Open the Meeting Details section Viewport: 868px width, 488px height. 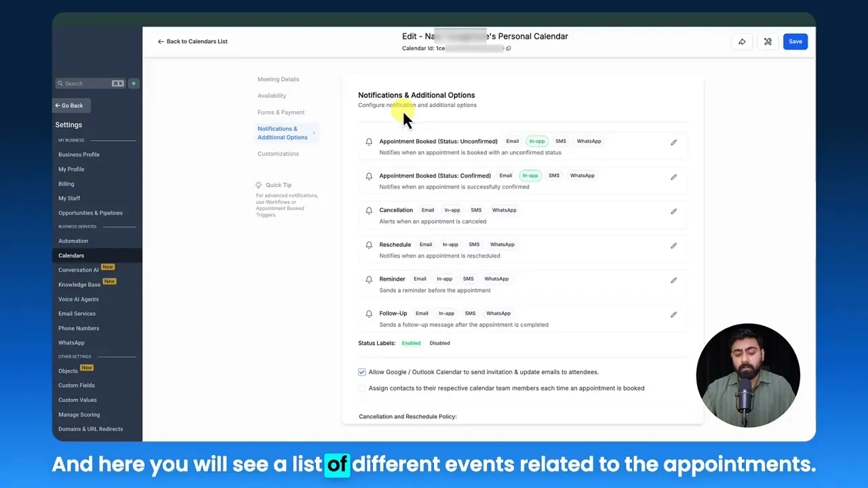click(278, 79)
